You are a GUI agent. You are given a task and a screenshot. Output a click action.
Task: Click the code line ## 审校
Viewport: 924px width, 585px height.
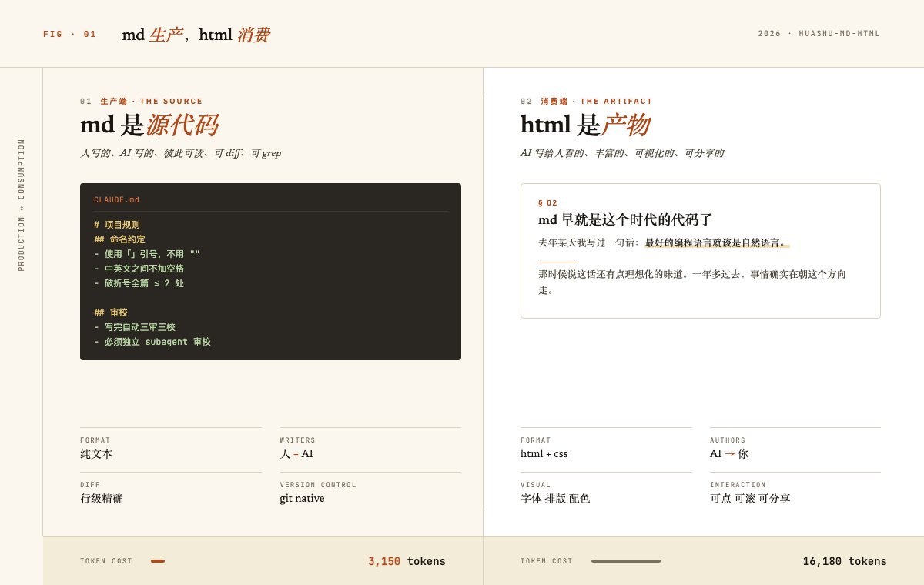coord(111,313)
